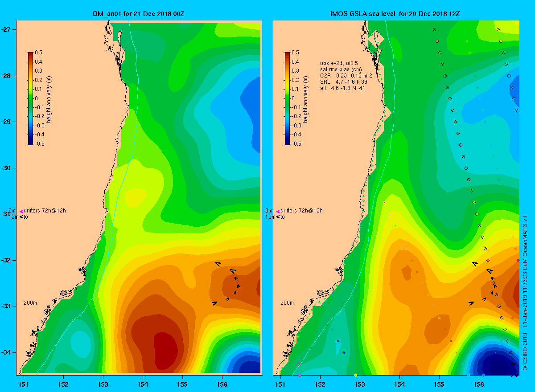This screenshot has height=392, width=535.
Task: Click the black 12m drifter arrow in GSLA legend
Action: coord(278,217)
